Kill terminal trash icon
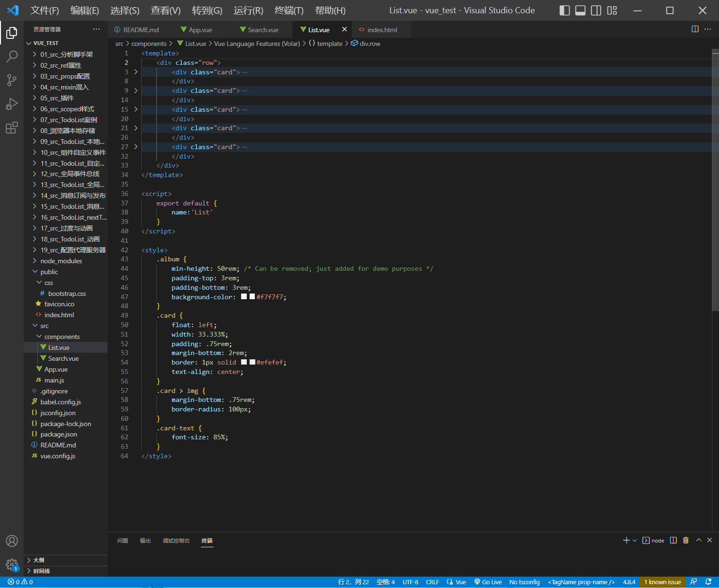 tap(686, 540)
